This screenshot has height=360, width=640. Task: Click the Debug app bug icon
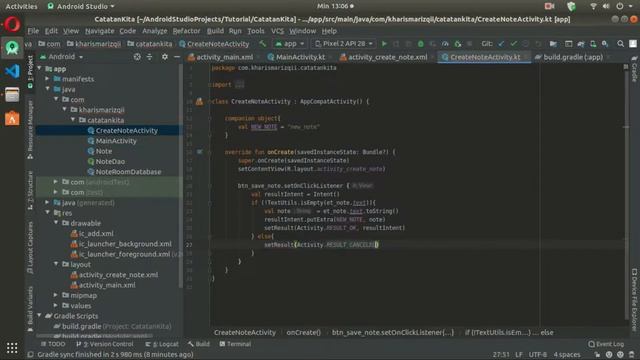coord(421,44)
